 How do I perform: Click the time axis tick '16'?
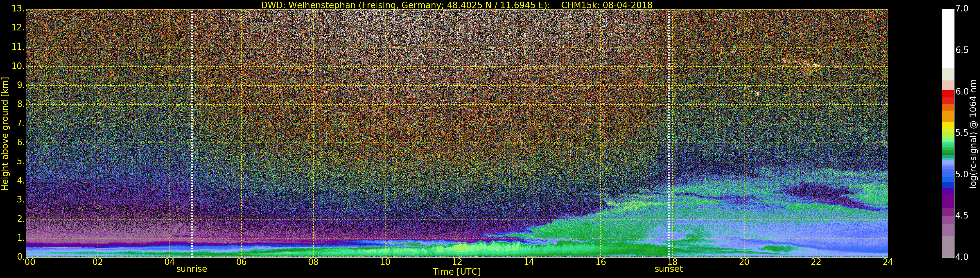click(x=601, y=262)
